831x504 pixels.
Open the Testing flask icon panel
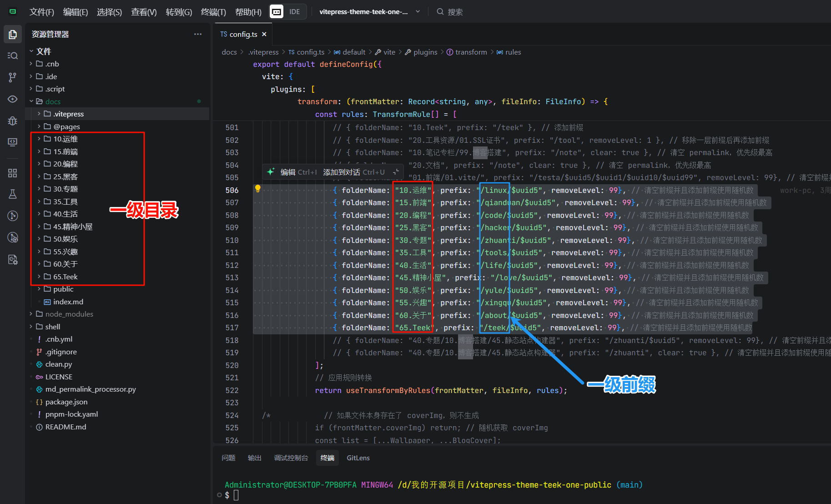tap(13, 194)
